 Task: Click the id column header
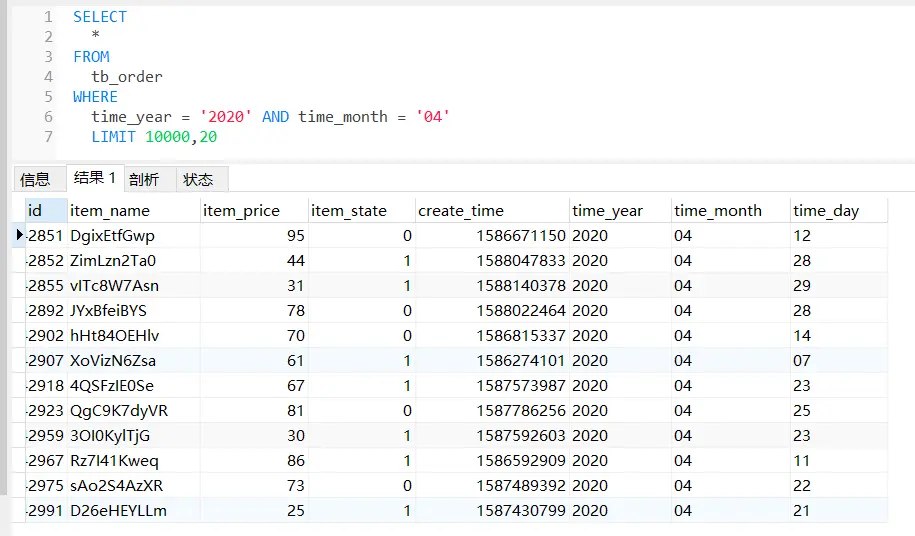pyautogui.click(x=36, y=210)
